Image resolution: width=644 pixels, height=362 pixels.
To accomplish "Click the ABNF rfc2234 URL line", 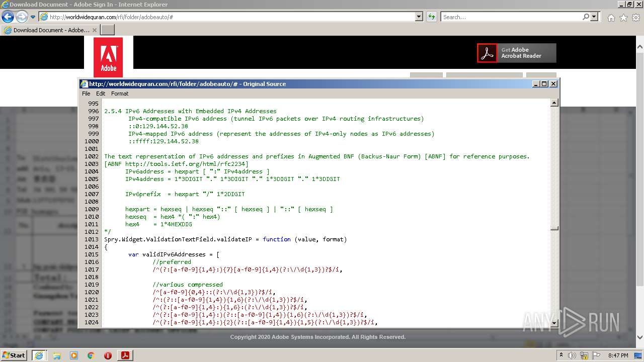I will (x=176, y=164).
